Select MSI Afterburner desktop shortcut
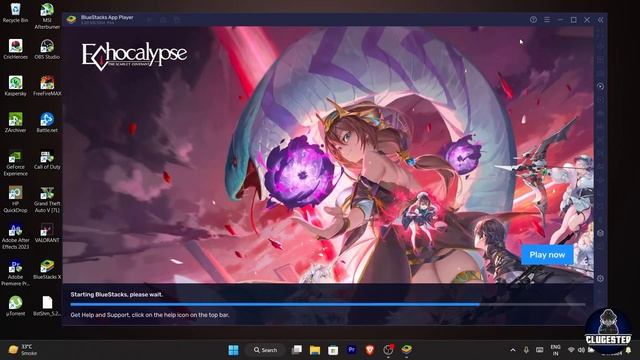 click(47, 16)
